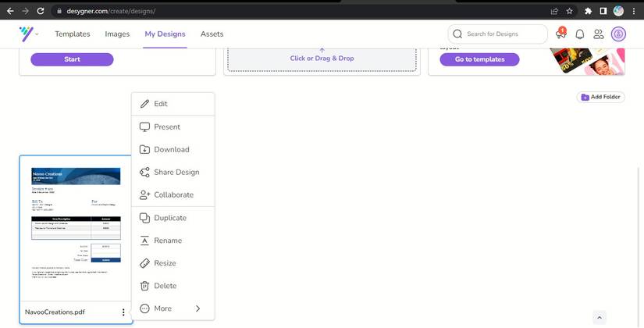The width and height of the screenshot is (644, 328).
Task: Open the Images tab
Action: [117, 34]
